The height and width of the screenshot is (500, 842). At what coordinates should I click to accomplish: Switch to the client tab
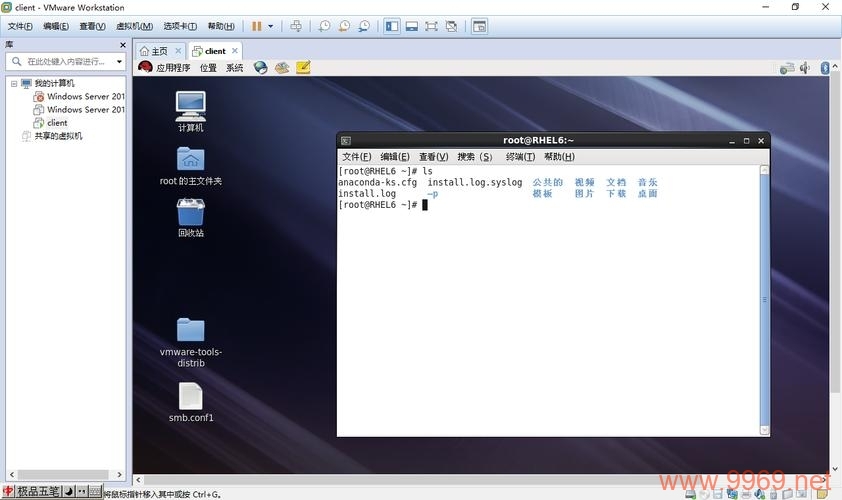click(209, 51)
